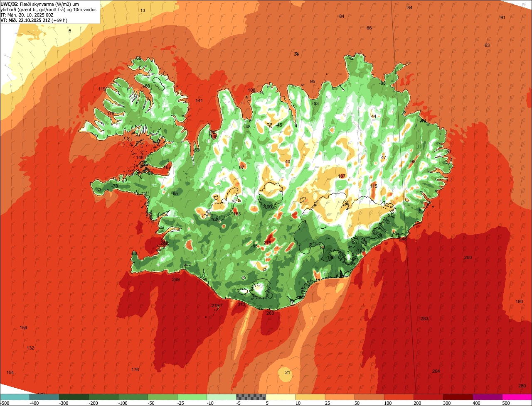This screenshot has height=406, width=532.
Task: Select the legend swatch between 50 and 100
Action: coord(369,397)
